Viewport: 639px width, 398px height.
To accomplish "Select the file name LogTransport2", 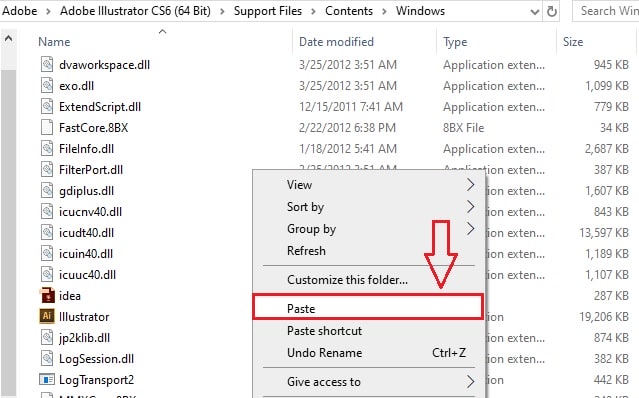I will pos(96,380).
